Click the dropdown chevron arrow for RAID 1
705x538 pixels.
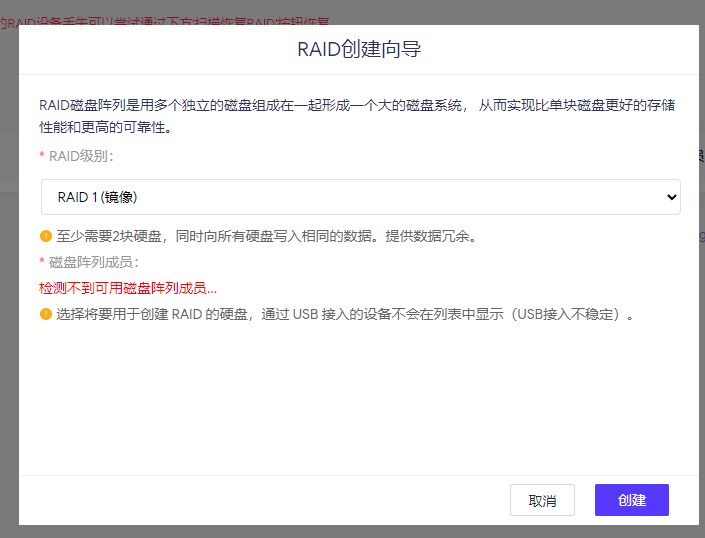671,198
